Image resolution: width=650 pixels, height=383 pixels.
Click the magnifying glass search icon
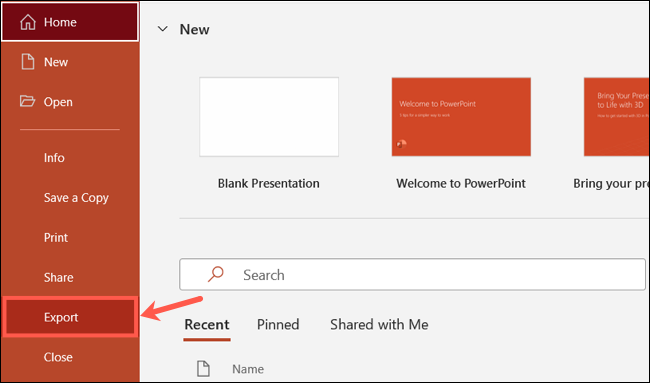coord(216,274)
